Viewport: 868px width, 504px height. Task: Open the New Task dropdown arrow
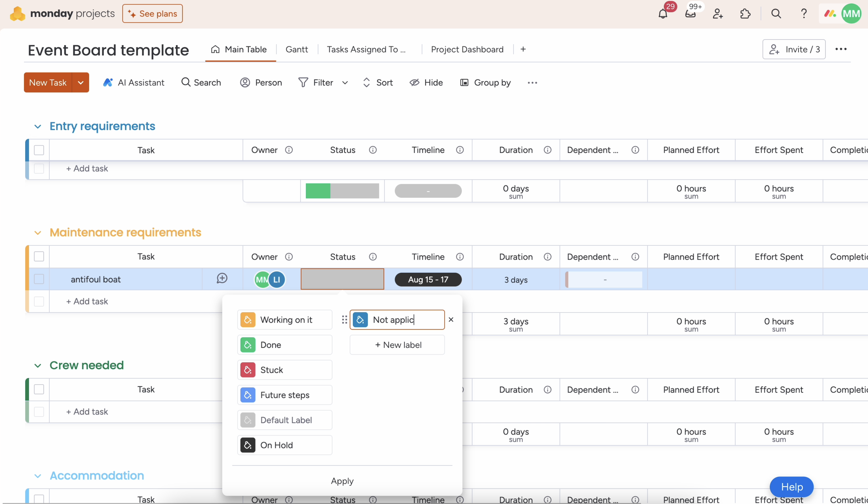click(81, 83)
